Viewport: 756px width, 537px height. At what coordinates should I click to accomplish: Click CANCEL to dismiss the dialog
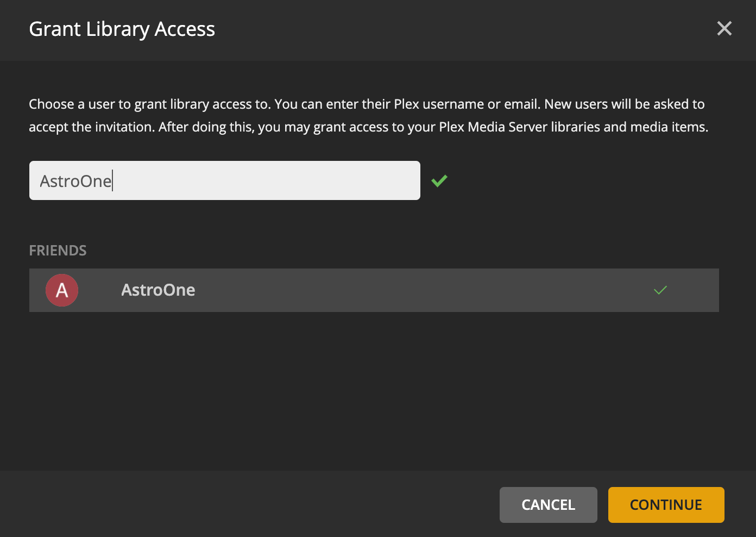tap(548, 505)
